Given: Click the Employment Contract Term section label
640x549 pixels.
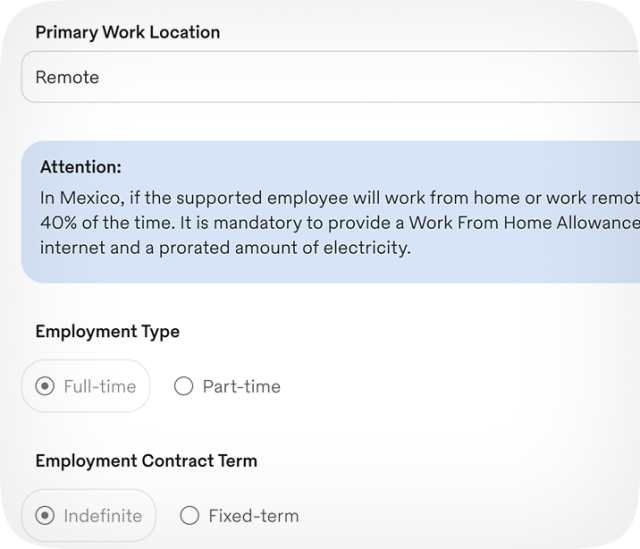Looking at the screenshot, I should pyautogui.click(x=146, y=461).
